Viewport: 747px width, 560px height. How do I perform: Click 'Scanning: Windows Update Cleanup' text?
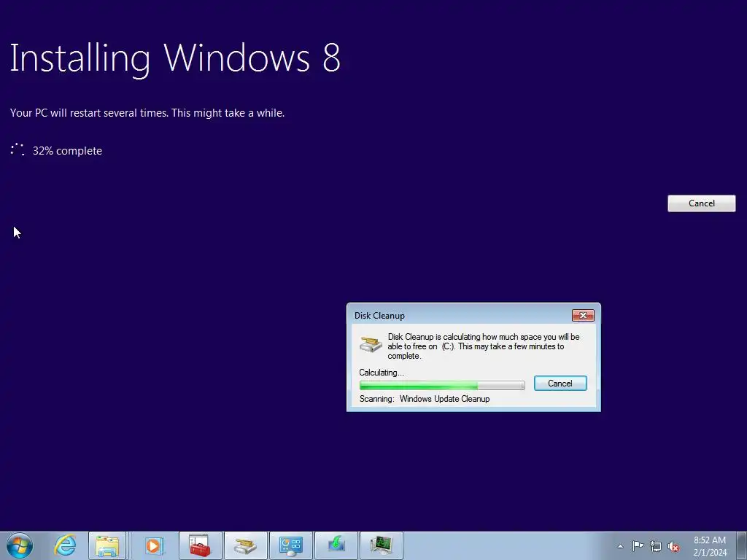point(425,399)
